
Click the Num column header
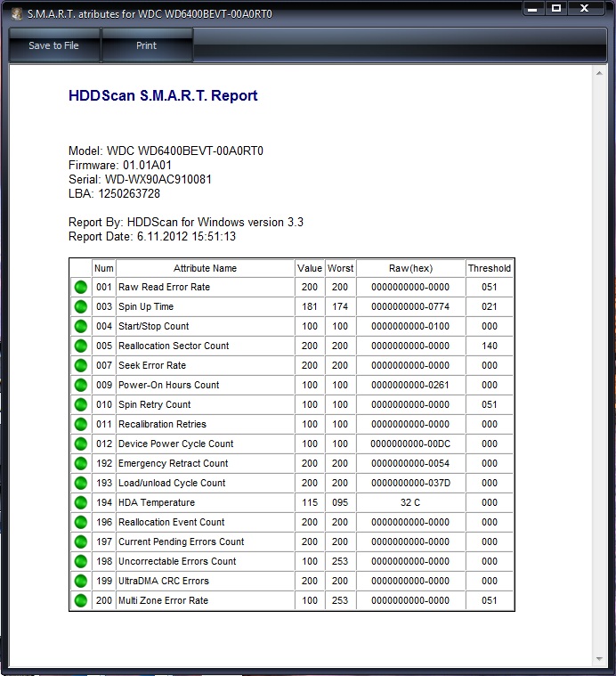tap(104, 268)
